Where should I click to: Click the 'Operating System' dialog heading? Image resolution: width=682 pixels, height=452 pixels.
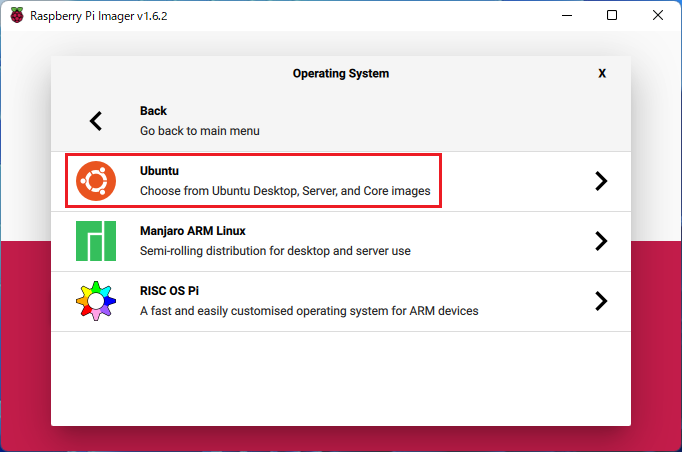(341, 74)
